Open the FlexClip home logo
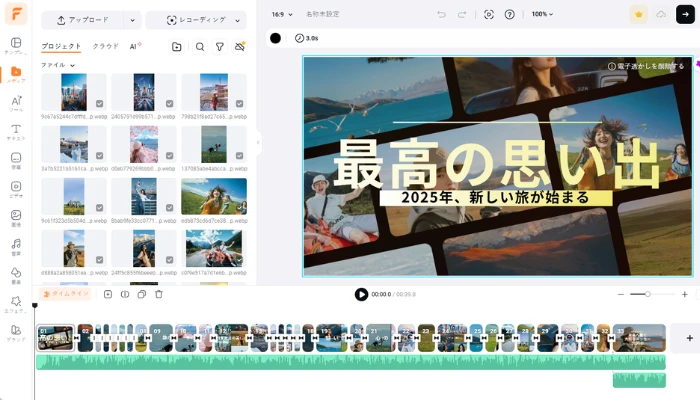This screenshot has width=700, height=400. pos(16,13)
